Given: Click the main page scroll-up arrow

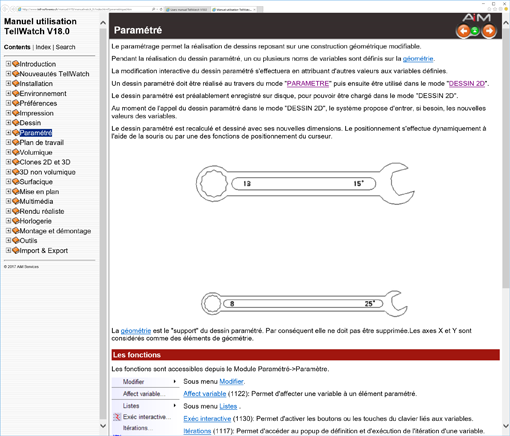Looking at the screenshot, I should (506, 23).
